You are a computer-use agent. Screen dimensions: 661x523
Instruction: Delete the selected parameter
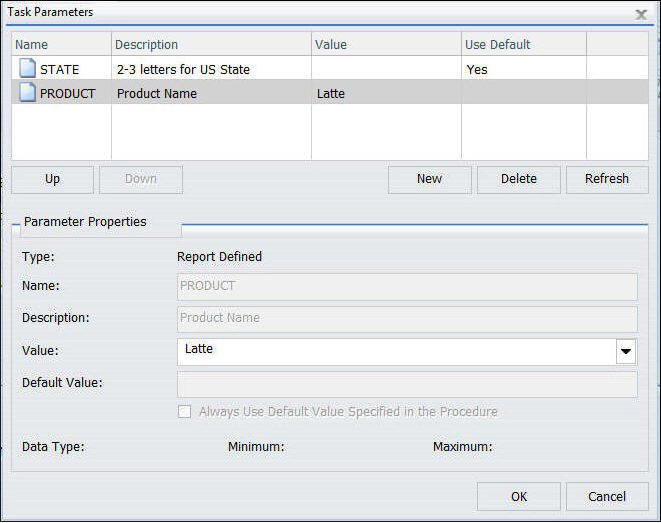coord(519,179)
